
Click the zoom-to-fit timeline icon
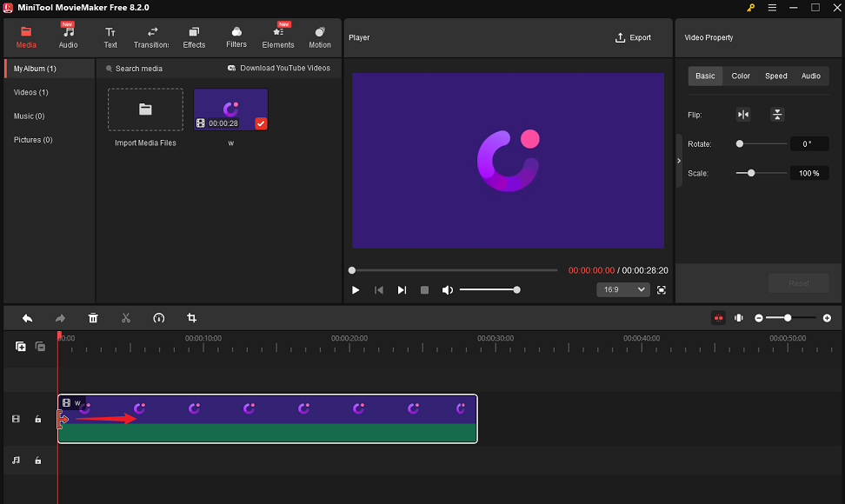point(739,318)
